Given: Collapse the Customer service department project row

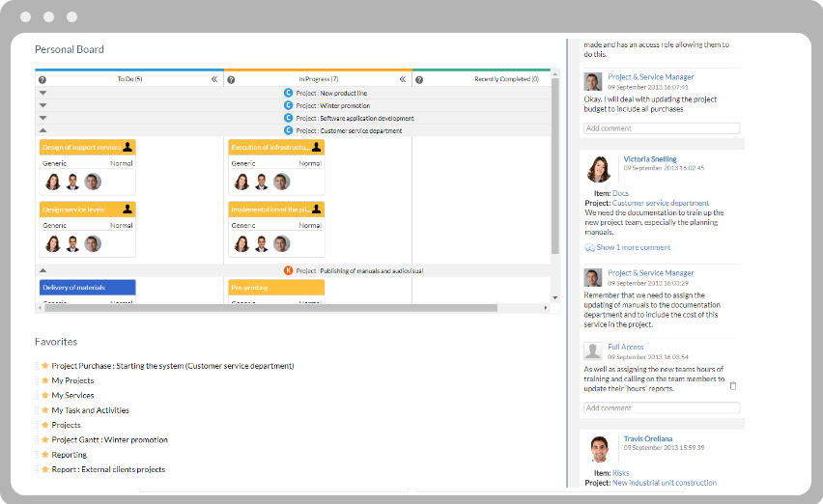Looking at the screenshot, I should [x=43, y=130].
